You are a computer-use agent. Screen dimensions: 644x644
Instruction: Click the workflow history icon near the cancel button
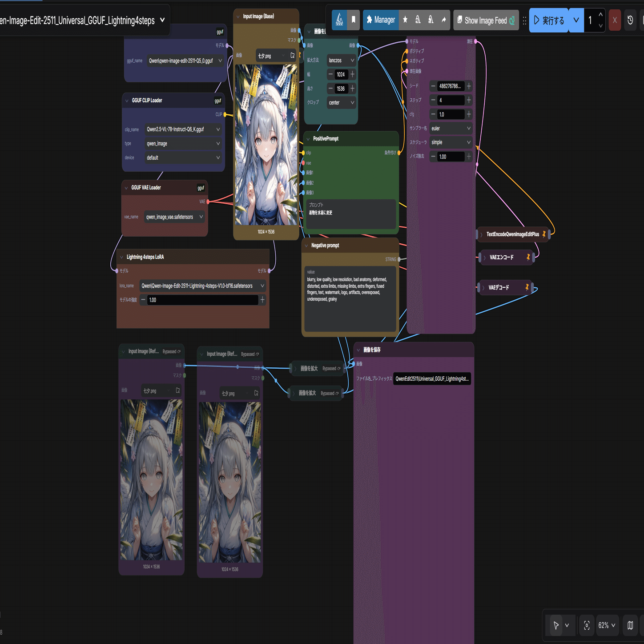630,20
